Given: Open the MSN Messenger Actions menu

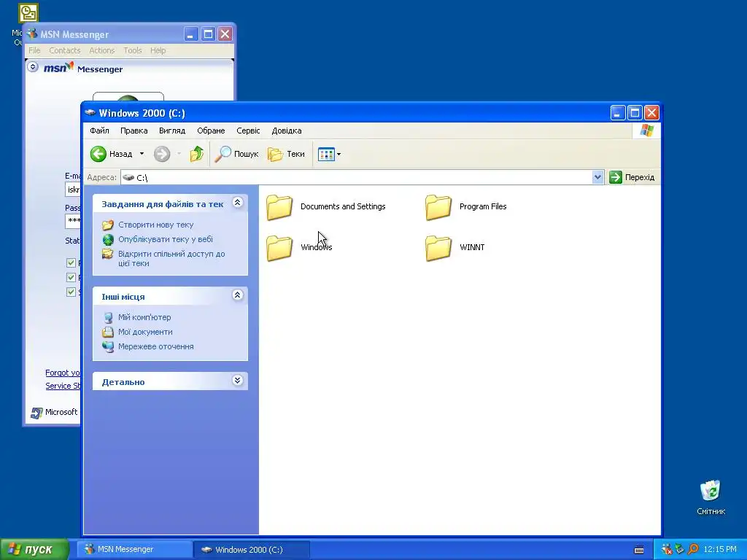Looking at the screenshot, I should pyautogui.click(x=102, y=50).
